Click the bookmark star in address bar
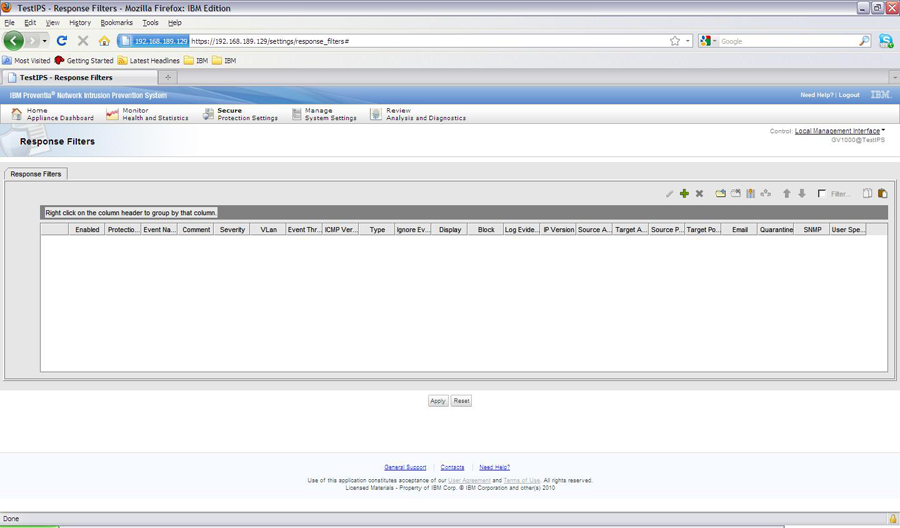 point(675,41)
